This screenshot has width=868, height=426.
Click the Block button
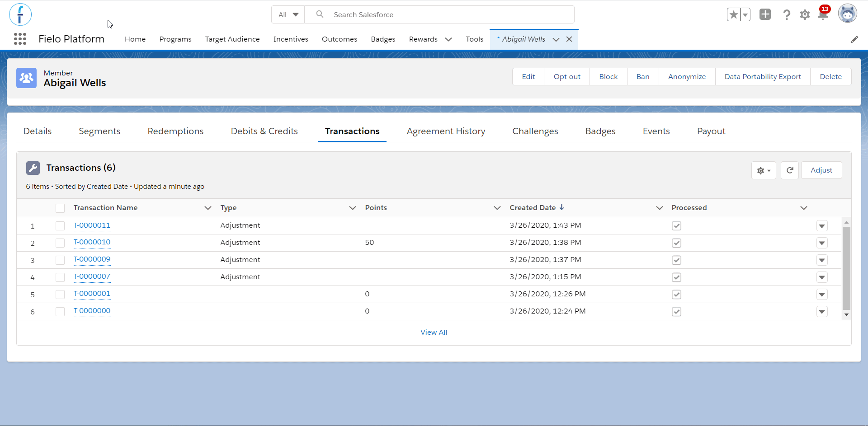pyautogui.click(x=609, y=77)
